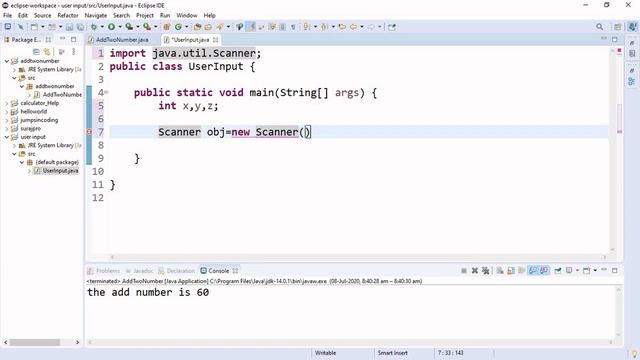
Task: Toggle Show Whitespace Characters icon
Action: (x=293, y=27)
